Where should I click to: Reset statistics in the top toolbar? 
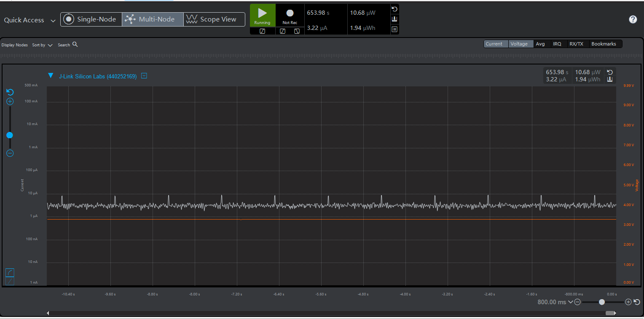point(394,9)
